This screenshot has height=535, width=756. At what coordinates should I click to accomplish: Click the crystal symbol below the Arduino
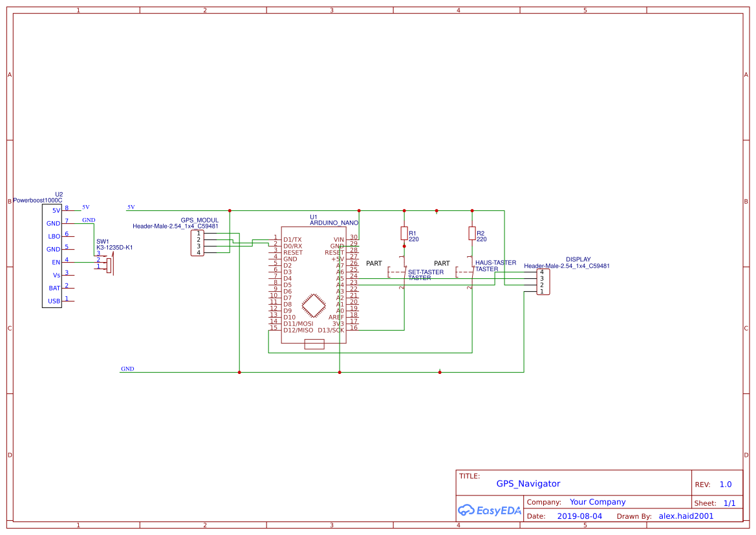point(313,344)
